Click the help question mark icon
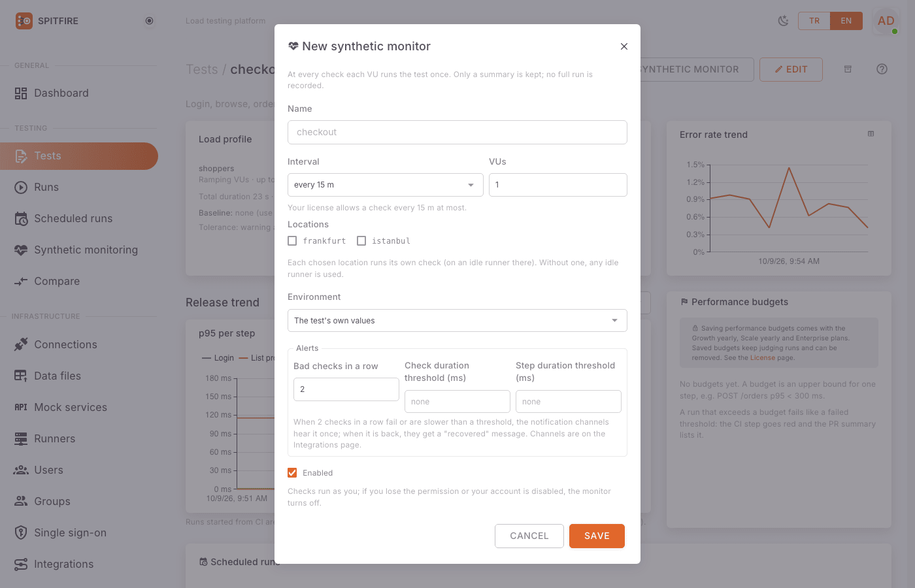Screen dimensions: 915x588 coord(882,69)
